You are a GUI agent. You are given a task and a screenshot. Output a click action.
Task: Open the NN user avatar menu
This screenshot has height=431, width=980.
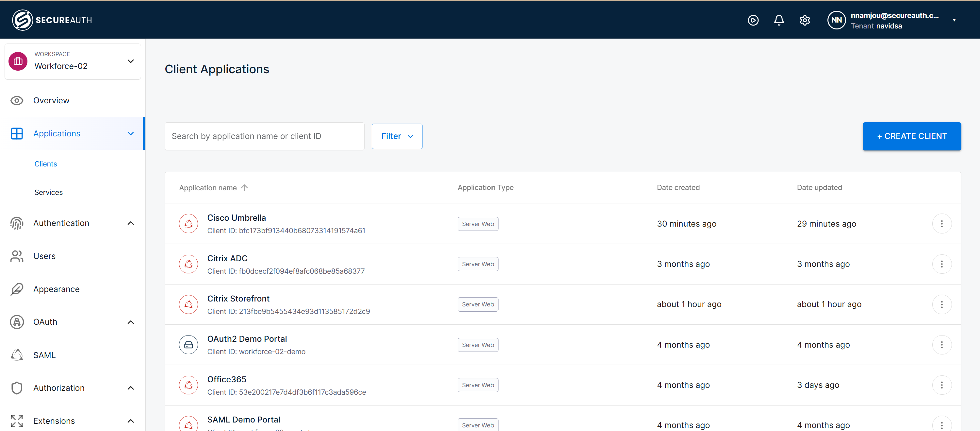[x=837, y=20]
